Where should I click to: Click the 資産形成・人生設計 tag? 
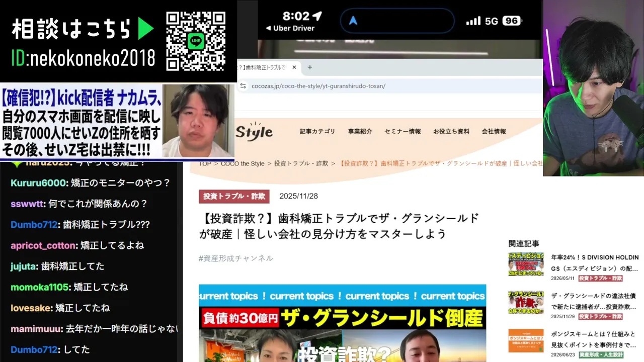(601, 354)
